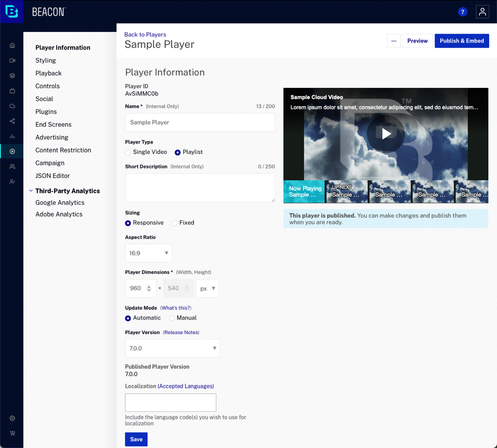Click the width 960 input field
Viewport: 497px width, 448px height.
point(141,288)
